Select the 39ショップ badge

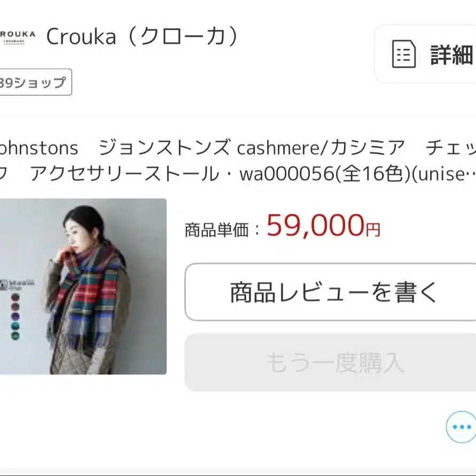35,82
